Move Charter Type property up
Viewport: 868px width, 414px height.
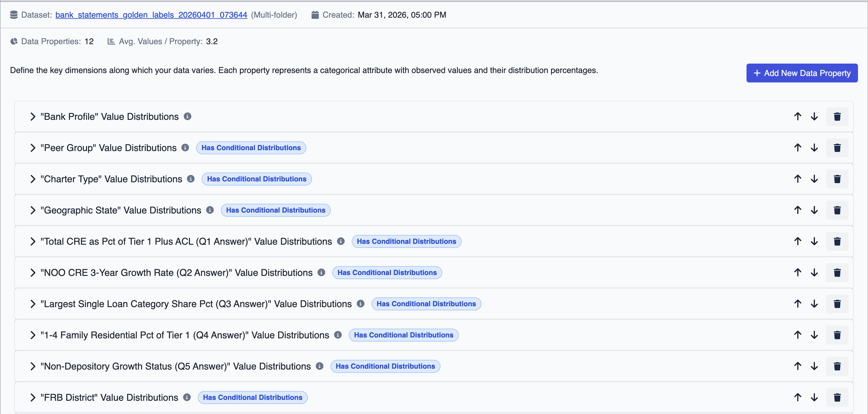pyautogui.click(x=797, y=179)
